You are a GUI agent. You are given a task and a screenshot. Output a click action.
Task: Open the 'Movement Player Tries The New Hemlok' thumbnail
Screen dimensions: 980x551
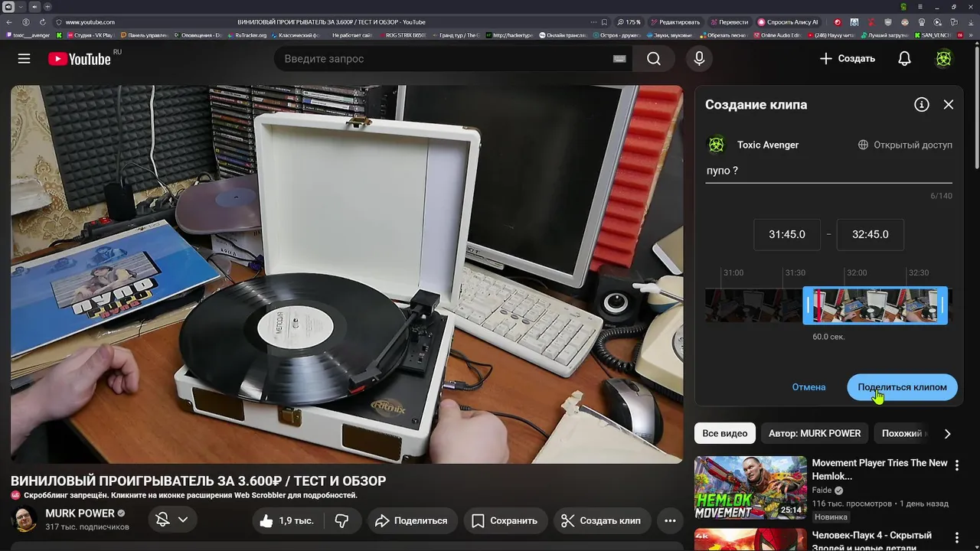tap(750, 487)
